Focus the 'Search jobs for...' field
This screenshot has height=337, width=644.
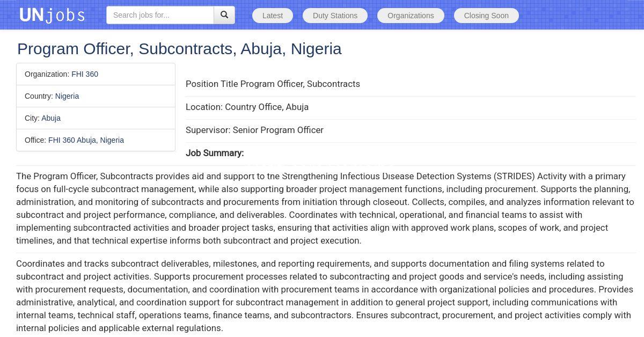point(160,15)
